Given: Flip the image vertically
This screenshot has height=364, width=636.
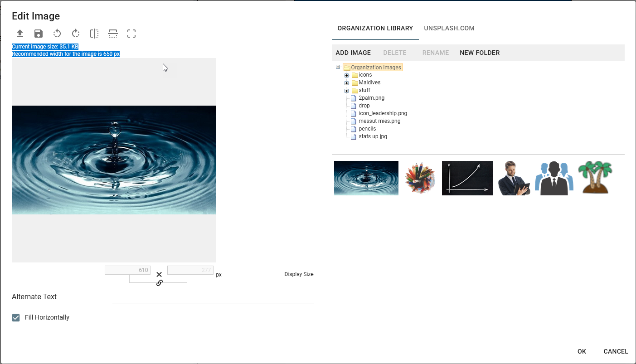Looking at the screenshot, I should 113,34.
